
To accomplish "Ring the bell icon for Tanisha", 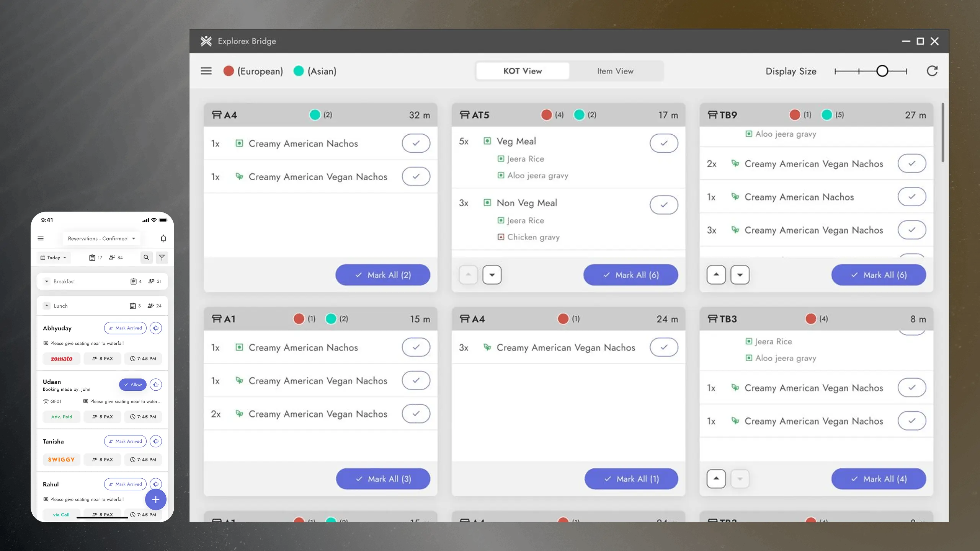I will [156, 441].
